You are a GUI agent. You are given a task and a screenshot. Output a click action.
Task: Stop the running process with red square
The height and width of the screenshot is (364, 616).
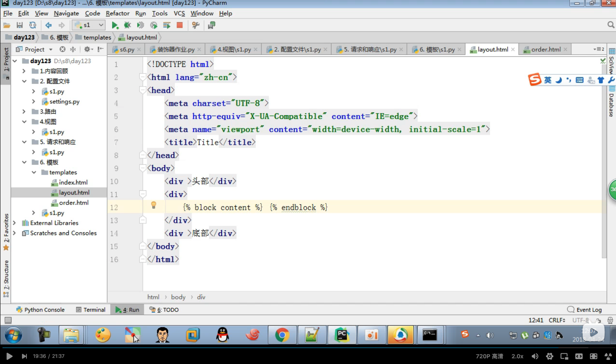click(179, 25)
